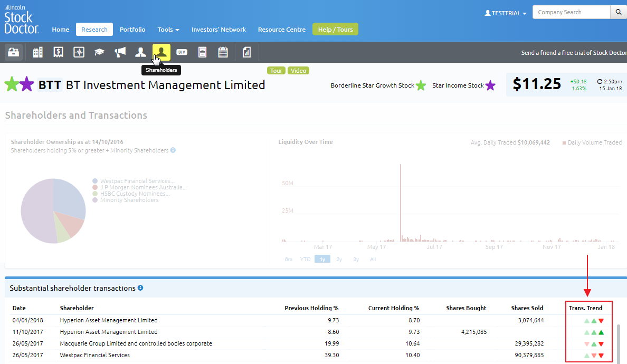Screen dimensions: 627x364
Task: Sort by the Date column header
Action: (x=19, y=308)
